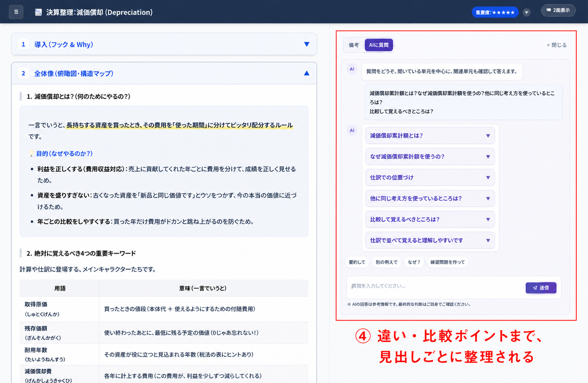The height and width of the screenshot is (383, 588).
Task: Collapse section 2 全体像 triangle
Action: pos(306,73)
